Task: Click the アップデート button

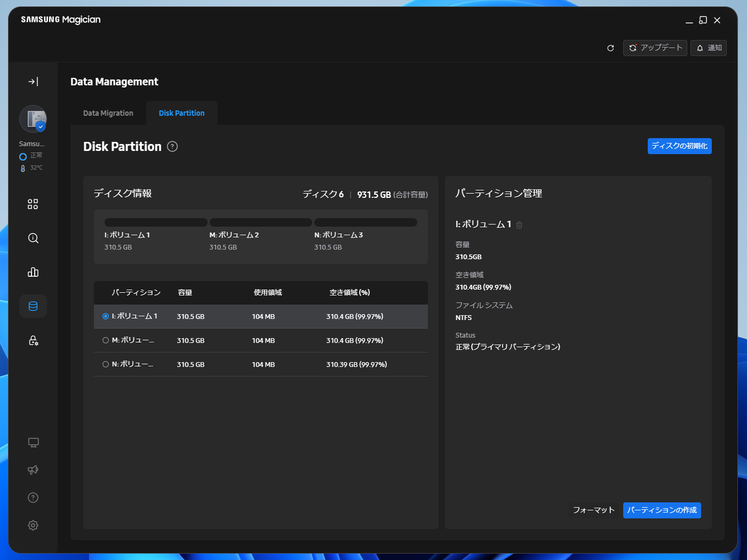Action: point(655,48)
